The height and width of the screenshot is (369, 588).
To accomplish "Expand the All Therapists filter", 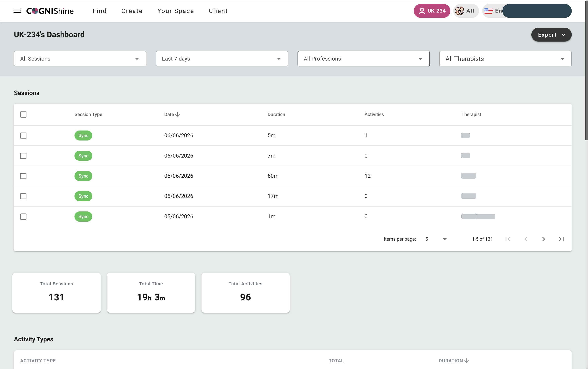I will point(505,59).
